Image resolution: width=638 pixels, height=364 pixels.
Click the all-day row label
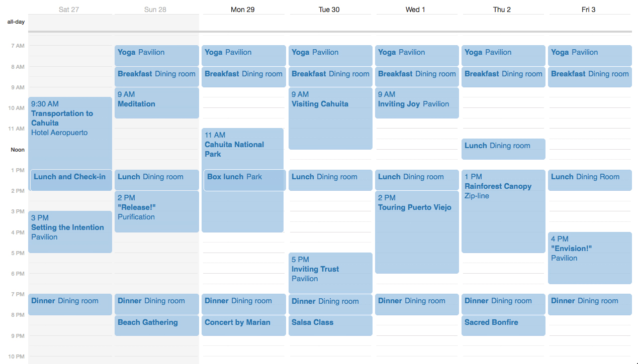15,22
